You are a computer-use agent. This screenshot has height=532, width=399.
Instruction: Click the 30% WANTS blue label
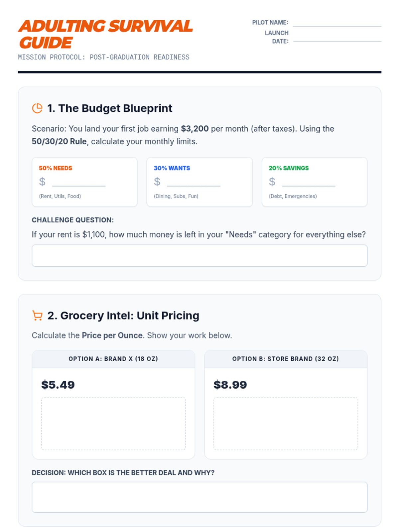pos(172,168)
